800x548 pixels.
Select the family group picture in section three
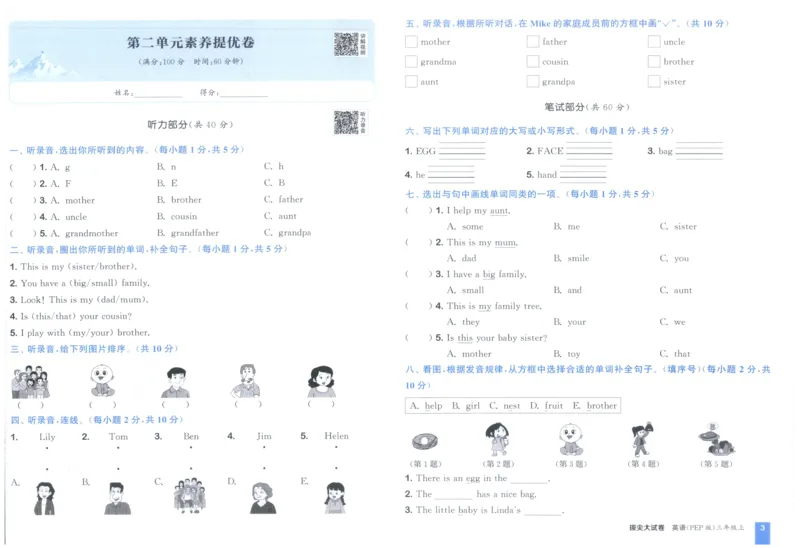pos(31,382)
